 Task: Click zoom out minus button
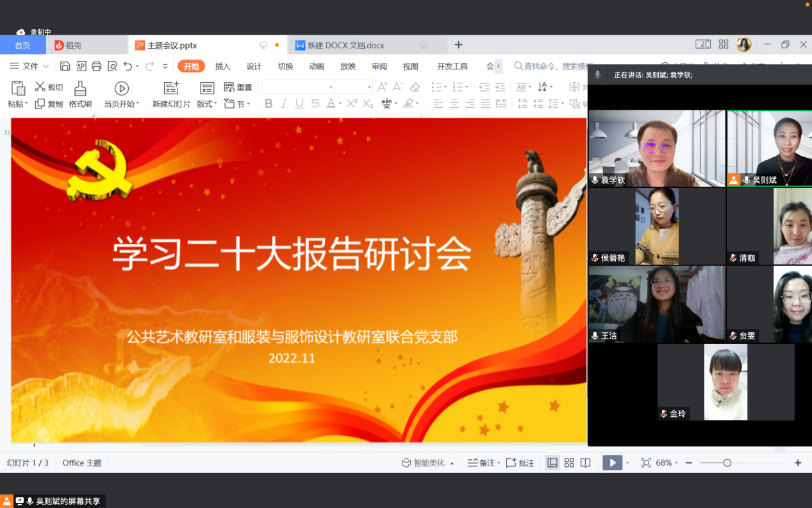688,463
